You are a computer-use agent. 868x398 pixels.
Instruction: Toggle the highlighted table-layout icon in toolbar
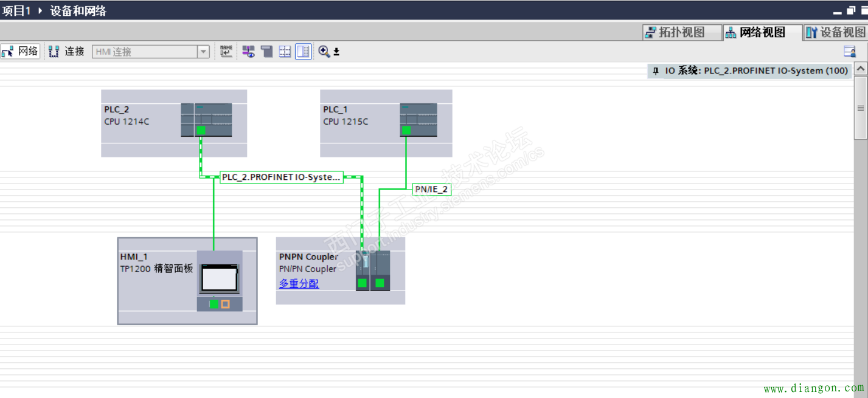(x=303, y=52)
